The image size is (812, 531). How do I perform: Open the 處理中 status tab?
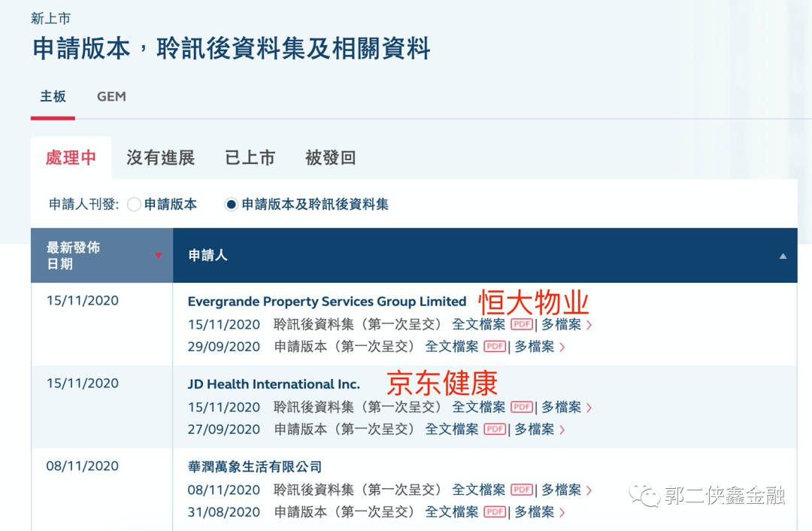(x=71, y=158)
